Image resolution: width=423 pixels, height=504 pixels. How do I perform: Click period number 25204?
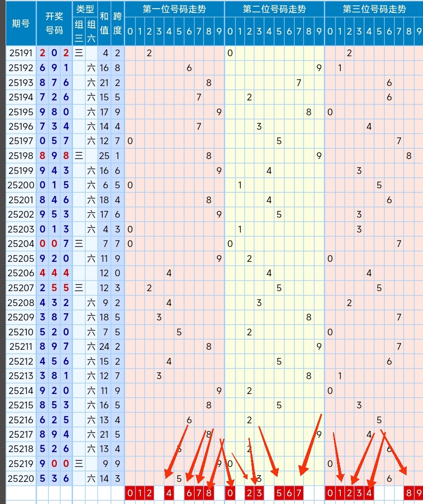click(x=21, y=244)
